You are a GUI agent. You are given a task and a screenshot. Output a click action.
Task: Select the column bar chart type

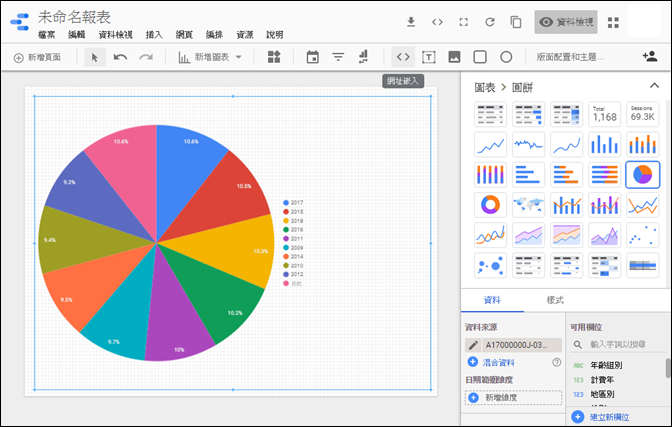tap(604, 144)
